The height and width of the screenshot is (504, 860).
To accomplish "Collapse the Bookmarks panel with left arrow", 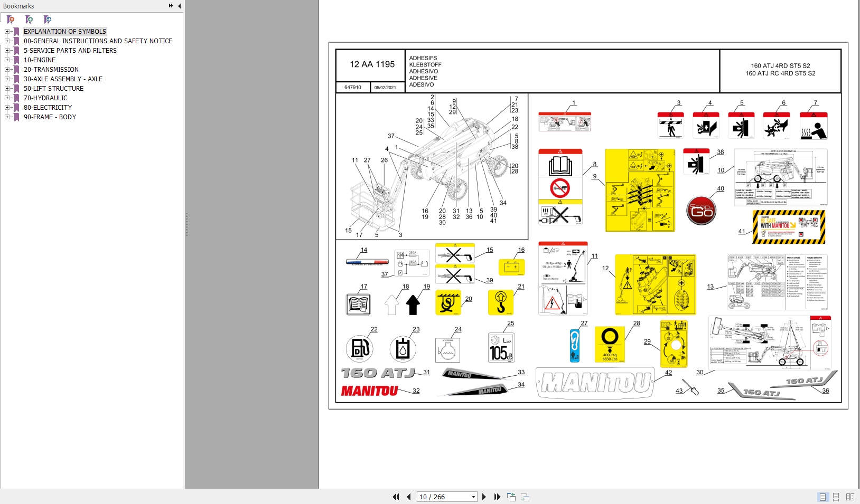I will pyautogui.click(x=179, y=6).
